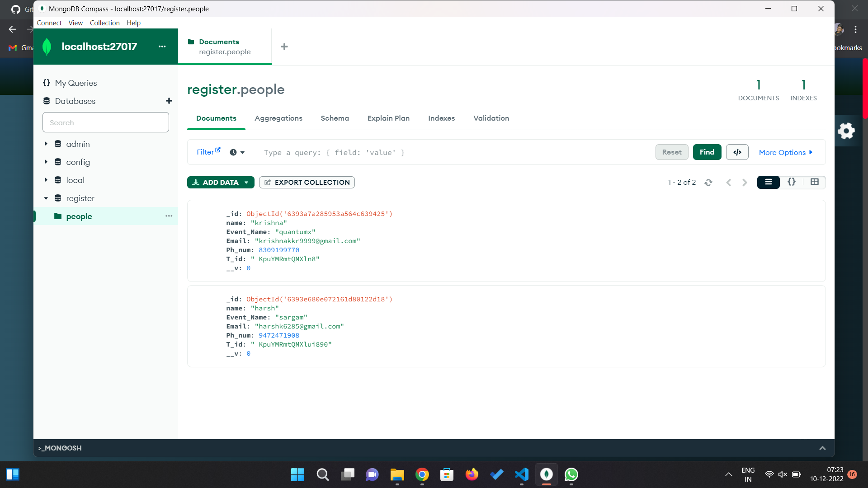Switch to the Aggregations tab
Viewport: 868px width, 488px height.
pos(278,118)
